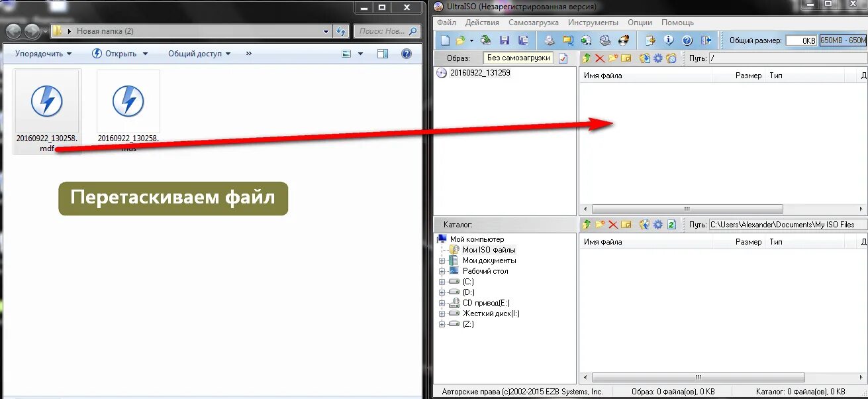Click New folder icon in image pane toolbar
This screenshot has width=868, height=399.
coord(613,58)
